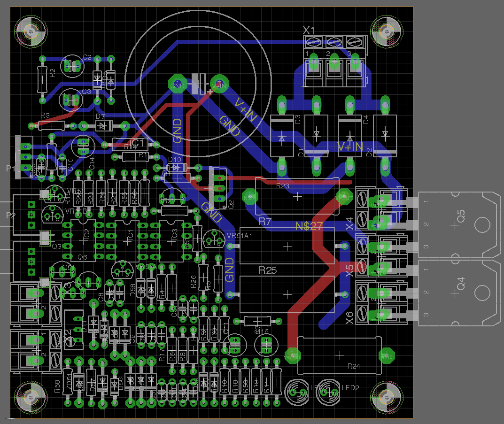Image resolution: width=504 pixels, height=424 pixels.
Task: Select the R26 resistor label
Action: (193, 282)
